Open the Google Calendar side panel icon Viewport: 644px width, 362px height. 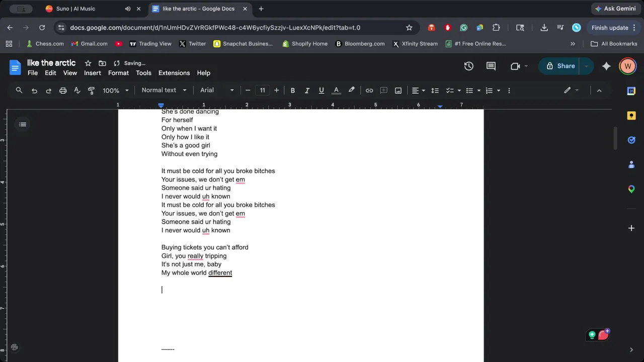coord(631,90)
